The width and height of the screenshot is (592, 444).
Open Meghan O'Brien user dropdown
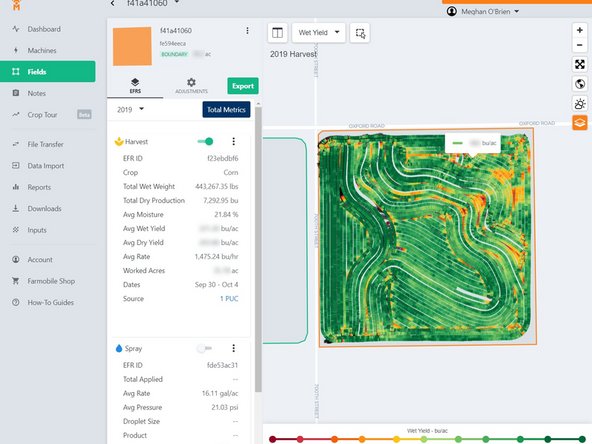click(483, 11)
